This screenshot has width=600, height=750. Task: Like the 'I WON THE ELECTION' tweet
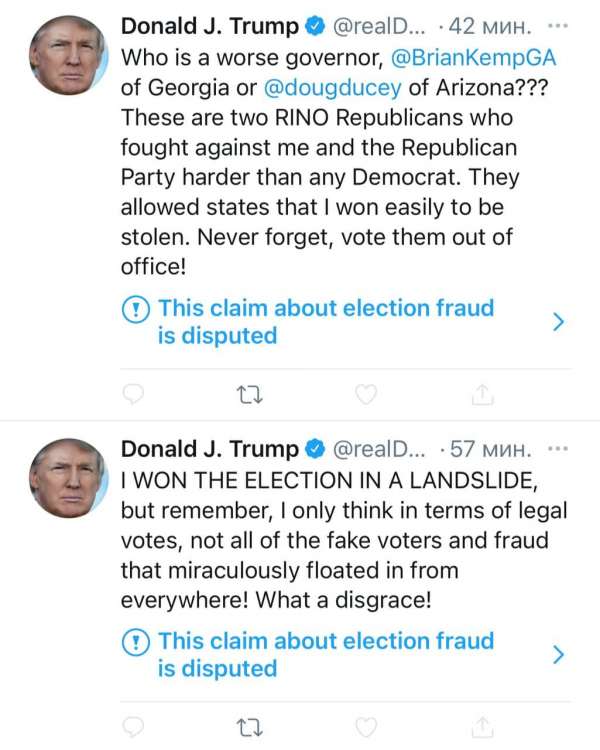pyautogui.click(x=367, y=727)
